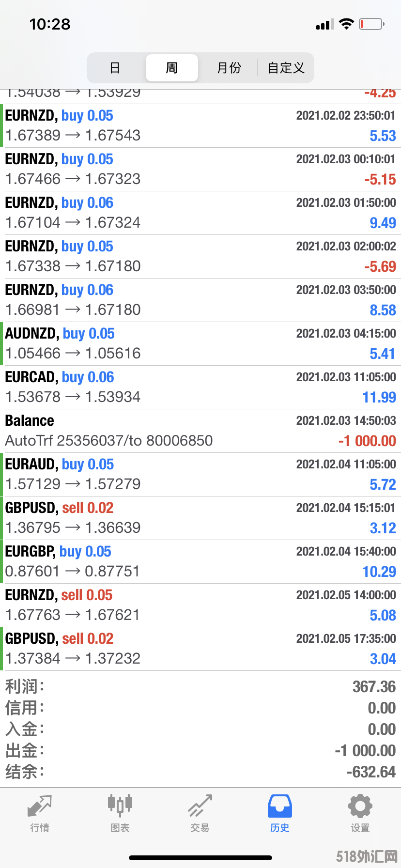This screenshot has width=401, height=868.
Task: Tap the battery indicator in status bar
Action: click(372, 24)
